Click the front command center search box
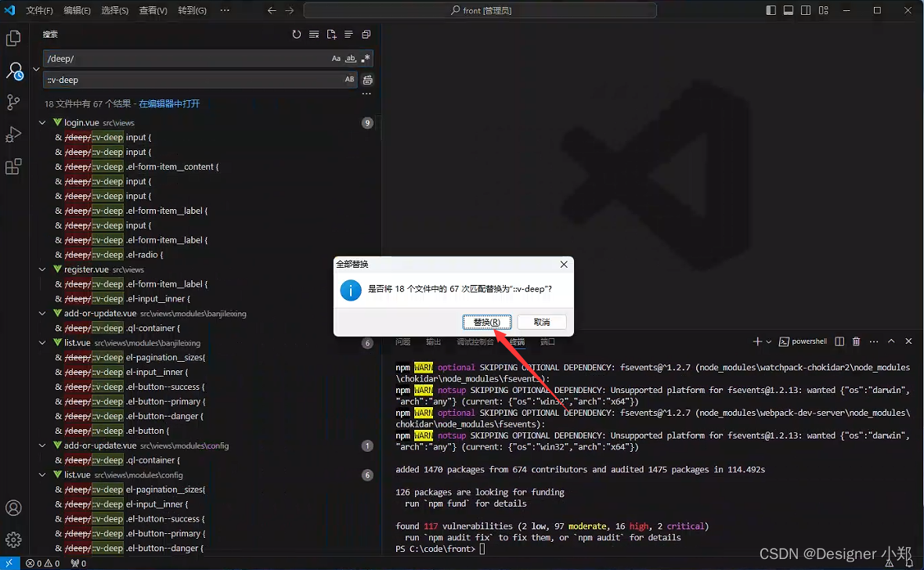Screen dimensions: 924x570 [480, 11]
